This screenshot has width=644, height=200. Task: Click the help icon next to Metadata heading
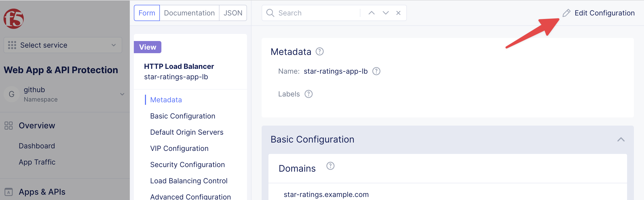click(x=319, y=52)
